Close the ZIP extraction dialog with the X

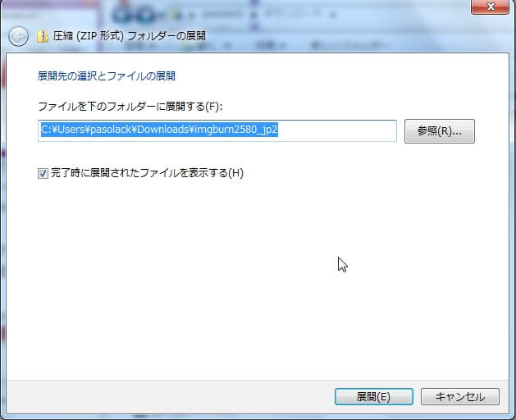[x=492, y=7]
